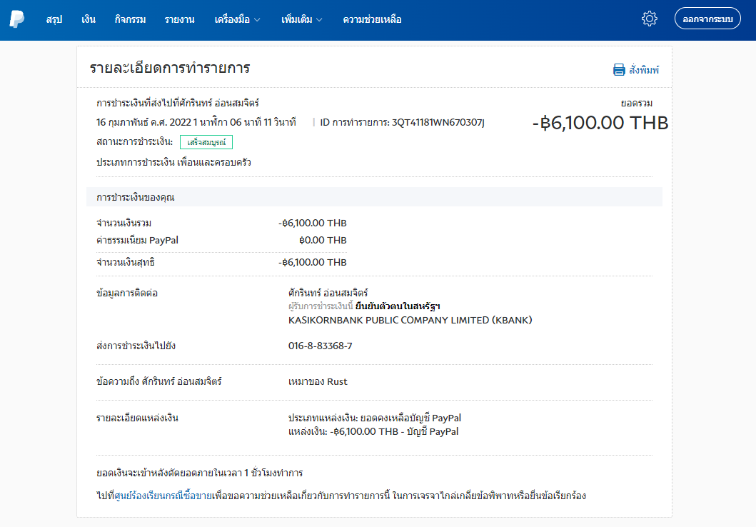Open the settings gear icon
The width and height of the screenshot is (756, 532).
650,19
